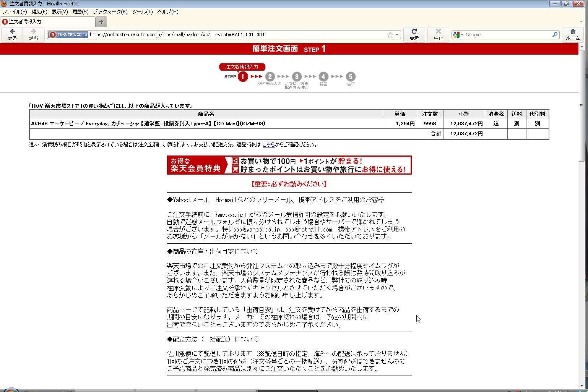Click step 1 circle in progress indicator
Image resolution: width=588 pixels, height=392 pixels.
click(242, 77)
